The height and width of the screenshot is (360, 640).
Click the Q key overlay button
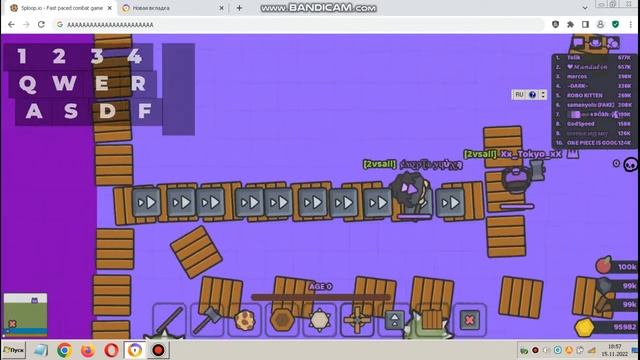click(x=27, y=84)
